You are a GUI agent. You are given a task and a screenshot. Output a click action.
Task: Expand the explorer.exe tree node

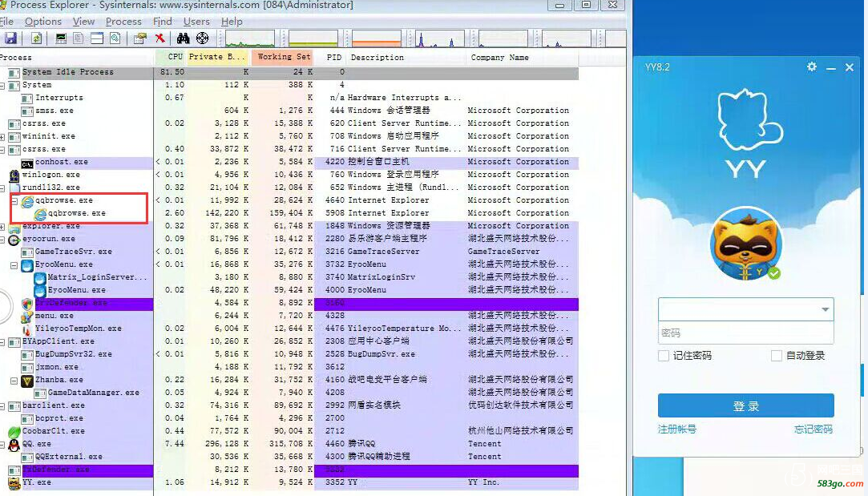pyautogui.click(x=2, y=227)
